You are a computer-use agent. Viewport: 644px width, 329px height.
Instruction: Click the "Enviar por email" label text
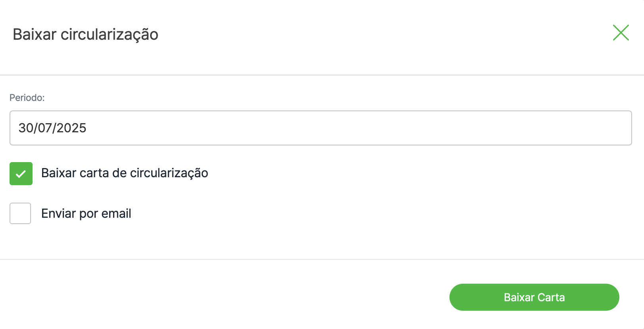click(86, 213)
